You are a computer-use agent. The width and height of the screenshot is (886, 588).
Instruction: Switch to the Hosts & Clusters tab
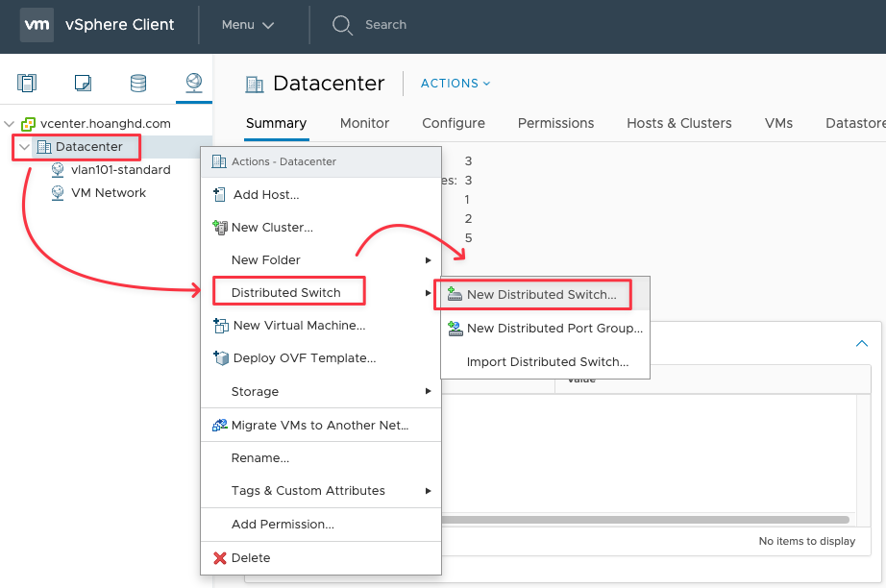pos(679,123)
